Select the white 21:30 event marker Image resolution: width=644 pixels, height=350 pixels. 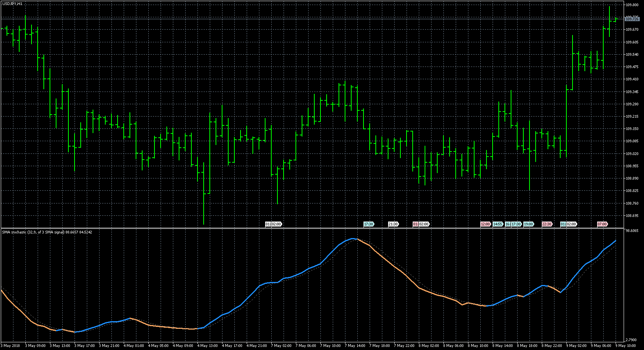pyautogui.click(x=393, y=224)
